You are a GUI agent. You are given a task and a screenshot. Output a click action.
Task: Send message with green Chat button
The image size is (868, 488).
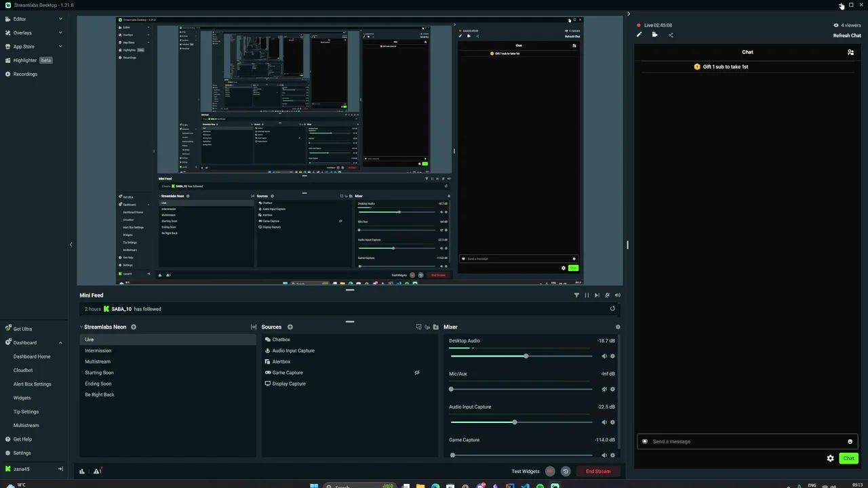click(848, 459)
